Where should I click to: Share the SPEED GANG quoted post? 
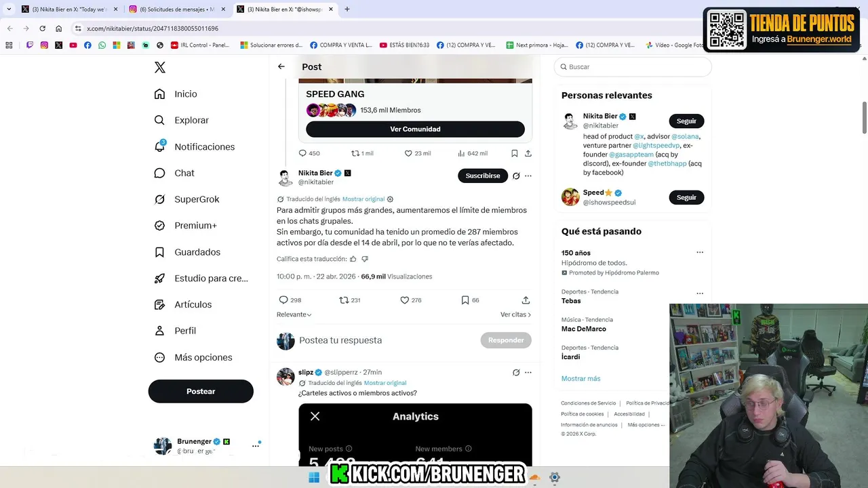click(528, 153)
